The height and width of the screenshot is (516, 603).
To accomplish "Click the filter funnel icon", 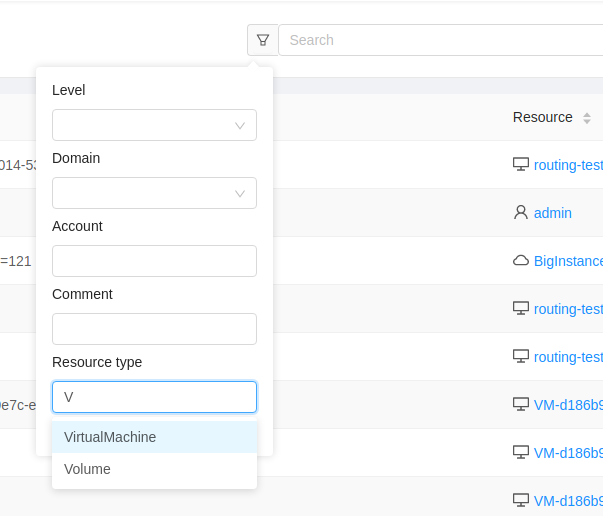I will click(263, 40).
